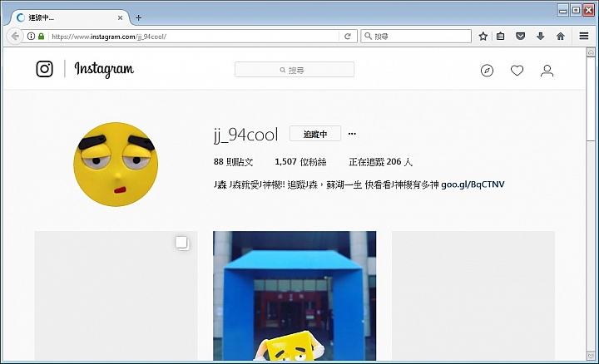Go to Firefox home page icon
This screenshot has height=364, width=599.
coord(561,37)
